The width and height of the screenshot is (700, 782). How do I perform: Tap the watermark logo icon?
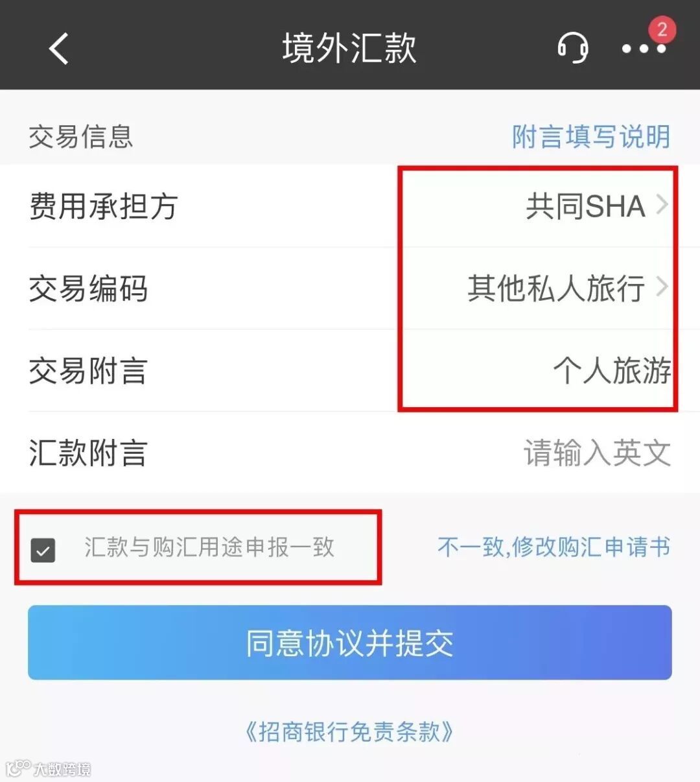click(x=18, y=767)
